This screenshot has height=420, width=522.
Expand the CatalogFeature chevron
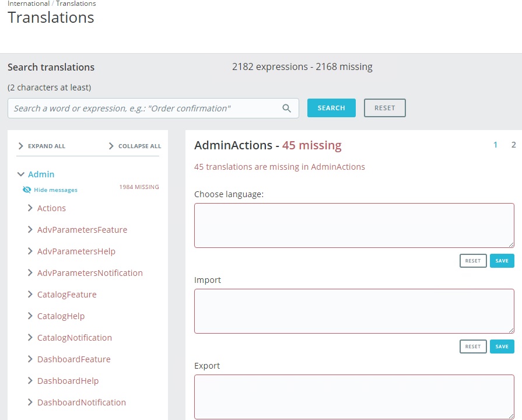(30, 295)
